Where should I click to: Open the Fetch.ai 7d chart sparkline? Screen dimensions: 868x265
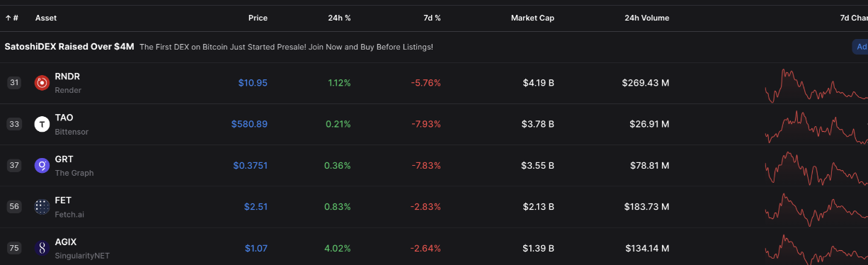(x=816, y=208)
